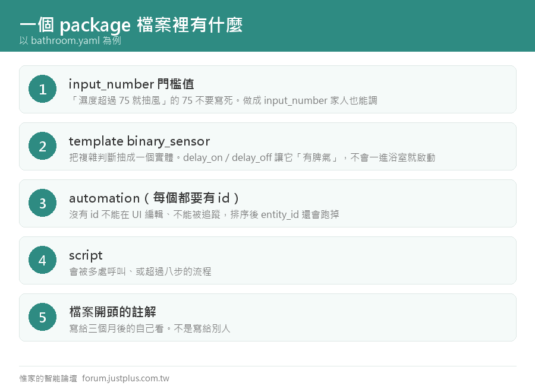
Task: Click the description 寫給三個月後的自己看
Action: click(150, 328)
